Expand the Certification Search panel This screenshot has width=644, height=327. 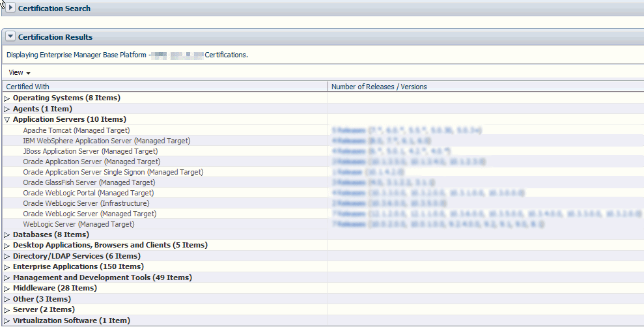pyautogui.click(x=10, y=8)
